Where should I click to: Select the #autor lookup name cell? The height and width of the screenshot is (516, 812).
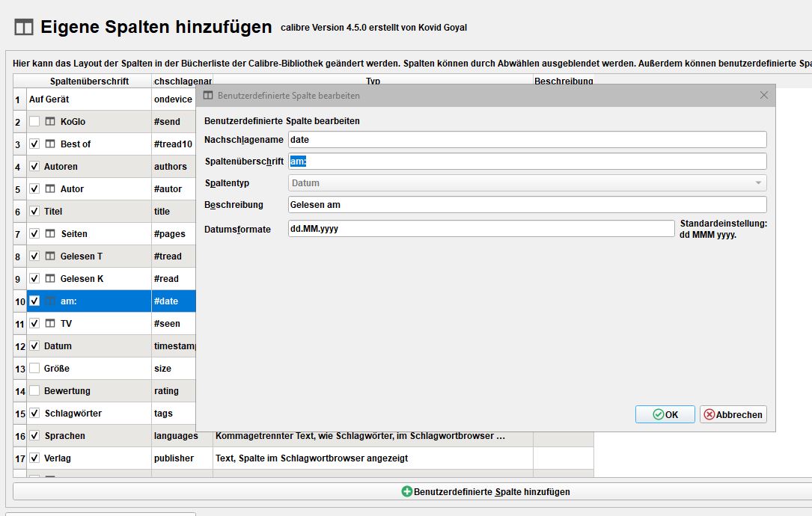(x=174, y=189)
